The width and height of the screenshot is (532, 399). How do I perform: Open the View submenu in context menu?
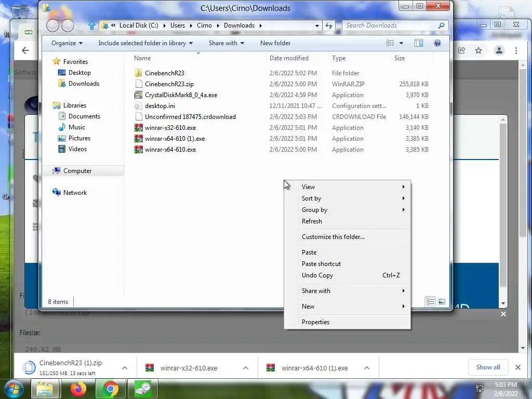(x=348, y=187)
